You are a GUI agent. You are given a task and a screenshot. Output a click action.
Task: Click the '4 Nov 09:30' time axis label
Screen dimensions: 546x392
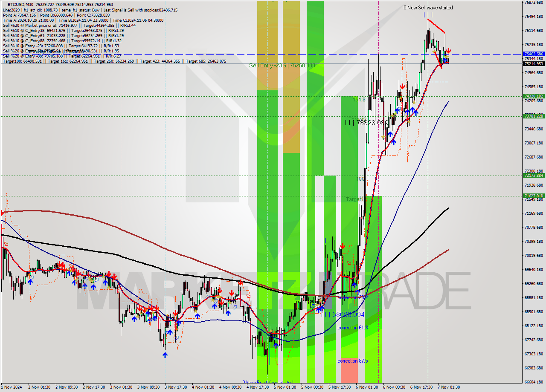(230, 387)
